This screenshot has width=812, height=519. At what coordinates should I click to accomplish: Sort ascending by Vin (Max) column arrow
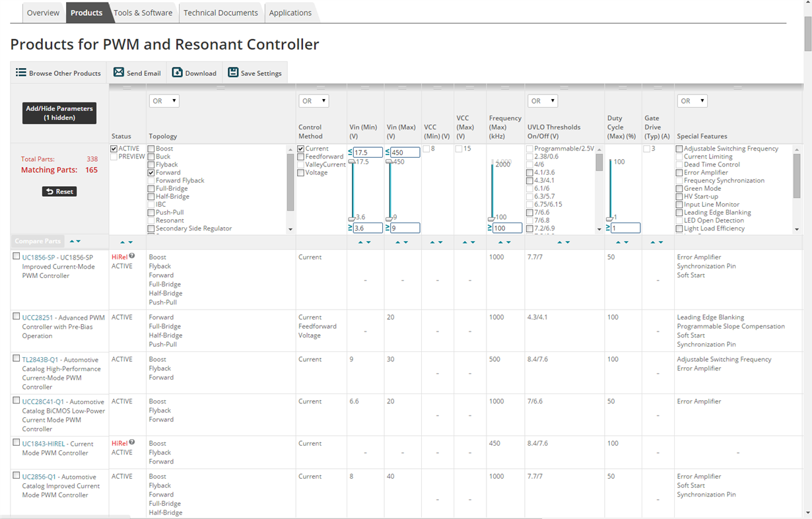398,242
